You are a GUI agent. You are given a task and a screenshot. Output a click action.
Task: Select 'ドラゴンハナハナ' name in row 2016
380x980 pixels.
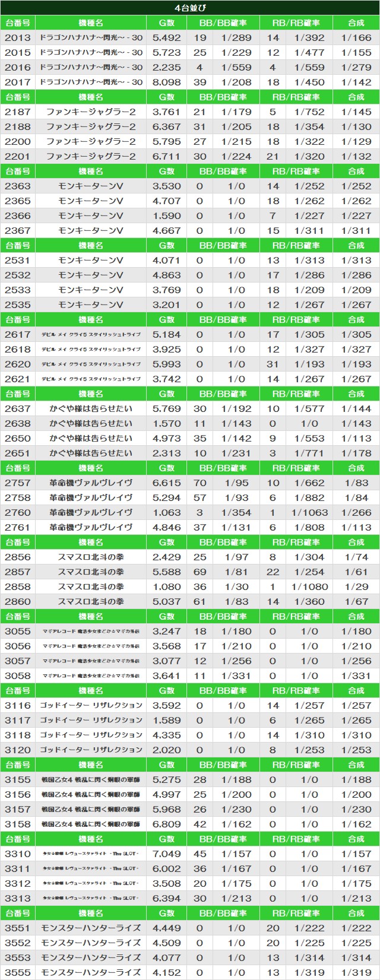click(x=91, y=67)
